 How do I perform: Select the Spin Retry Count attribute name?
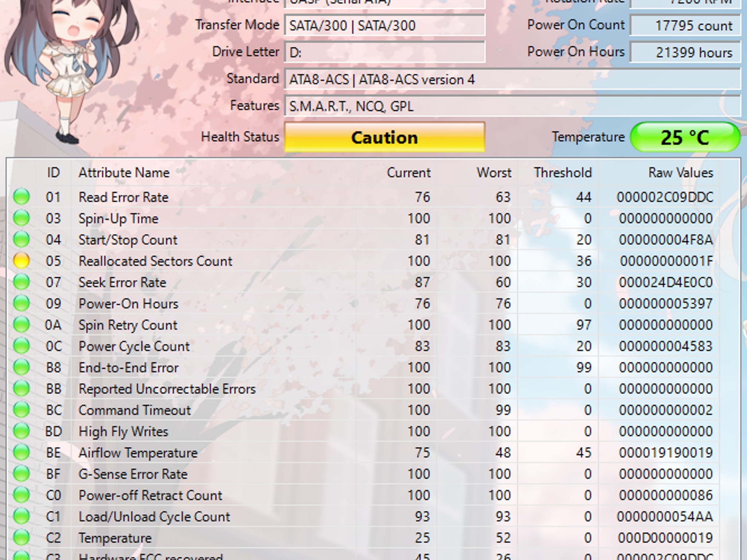[x=128, y=325]
